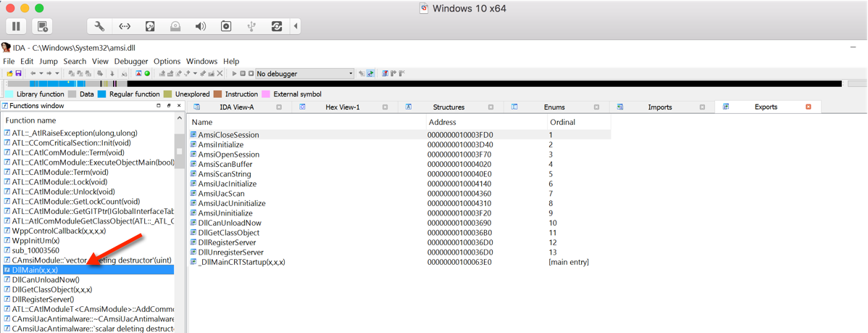Viewport: 868px width, 333px height.
Task: Sort exports by Name column header
Action: (x=307, y=122)
